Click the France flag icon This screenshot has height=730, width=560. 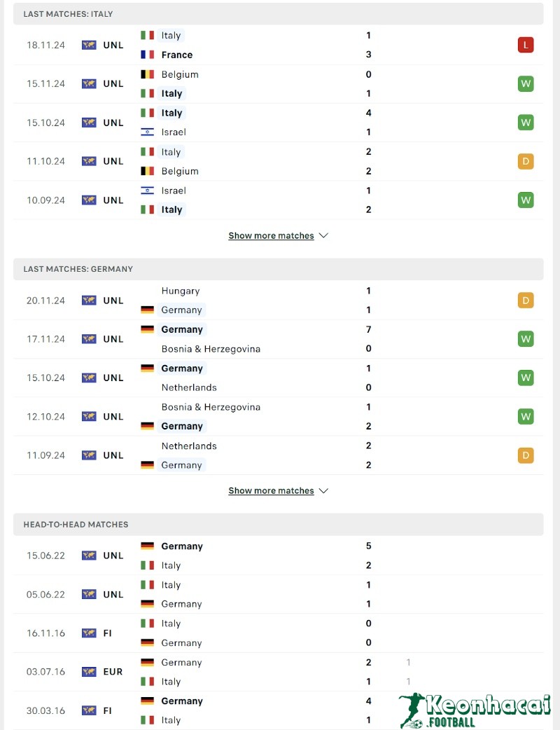pos(148,55)
